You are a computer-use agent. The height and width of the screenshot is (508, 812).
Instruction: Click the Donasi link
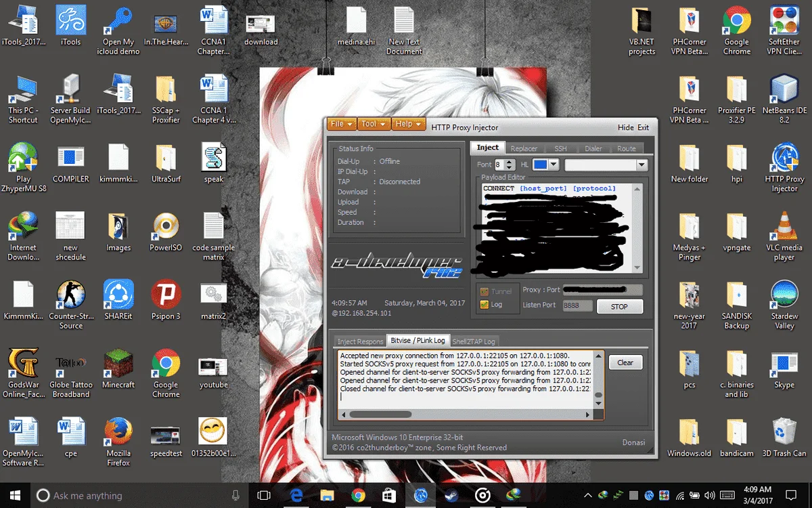click(x=633, y=442)
